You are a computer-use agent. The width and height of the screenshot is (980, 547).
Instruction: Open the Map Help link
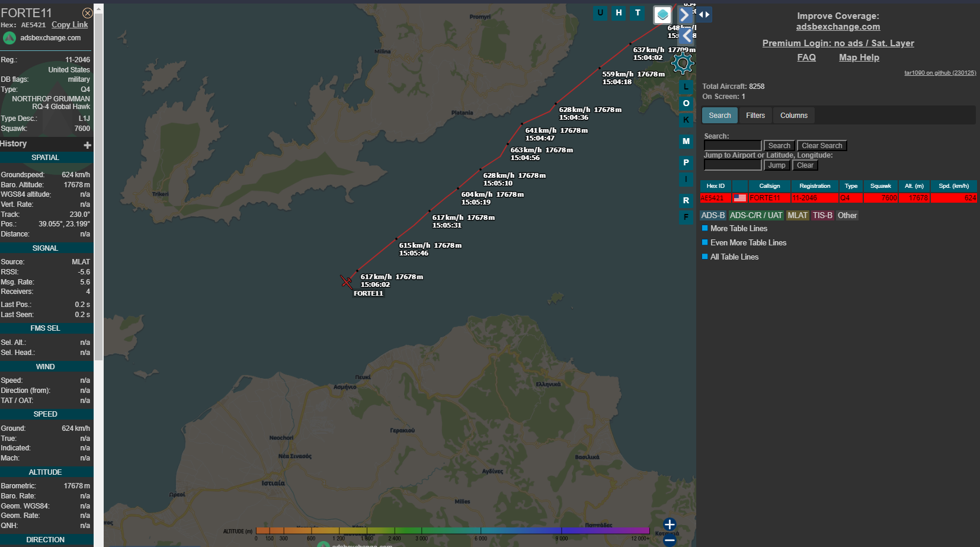[859, 57]
